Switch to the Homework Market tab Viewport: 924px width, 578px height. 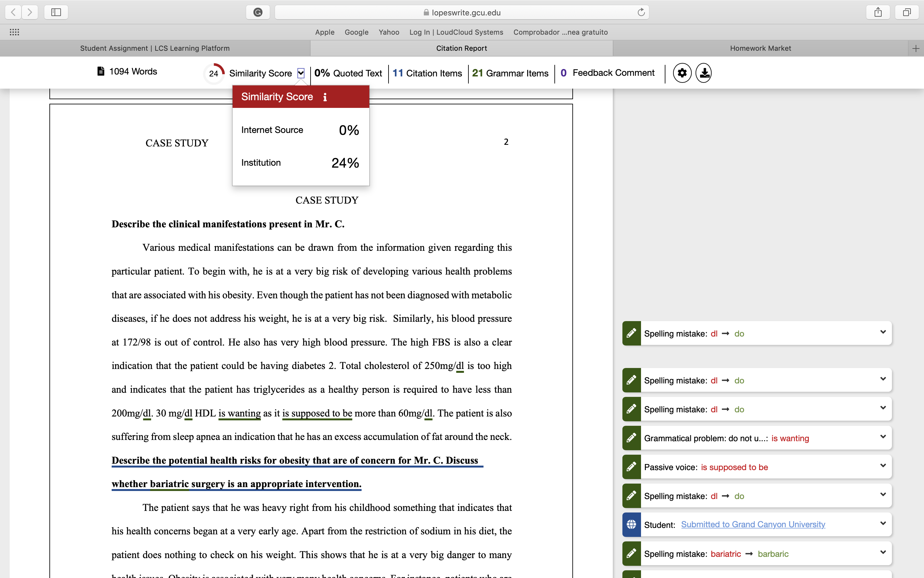click(x=760, y=48)
